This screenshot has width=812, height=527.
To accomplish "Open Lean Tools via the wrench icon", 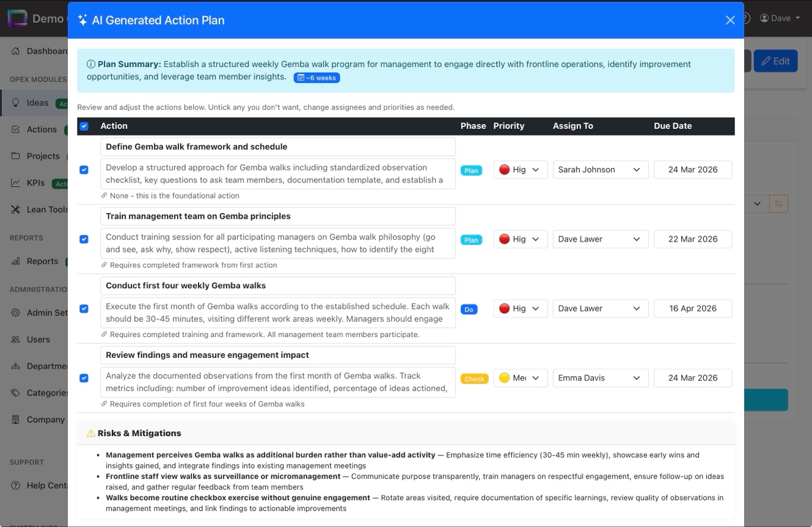I will [15, 209].
